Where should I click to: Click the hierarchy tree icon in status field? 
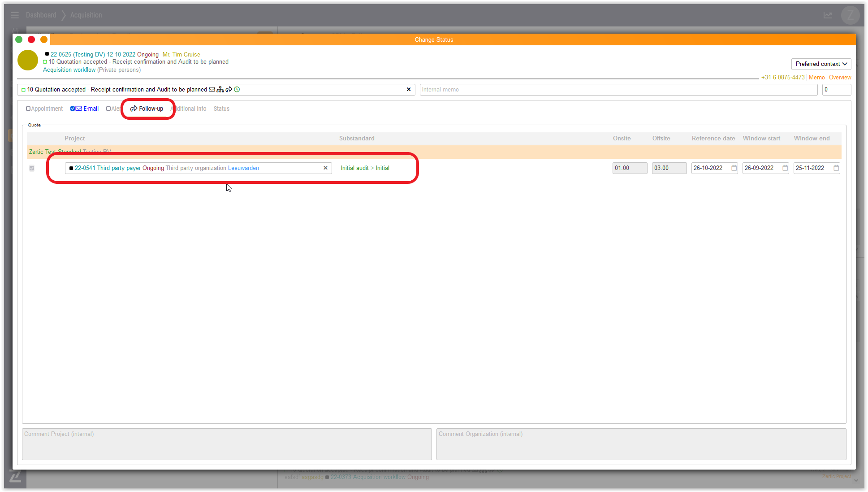coord(220,89)
